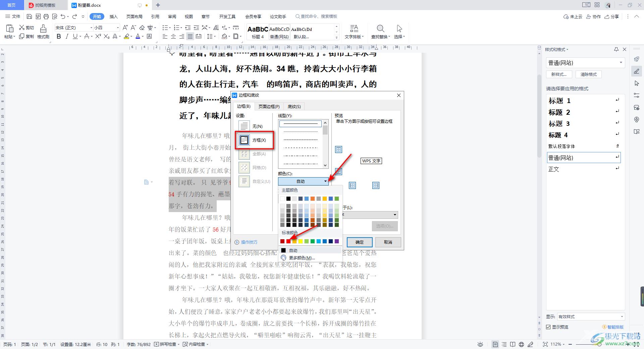The width and height of the screenshot is (644, 349).
Task: Apply the 标题 1 style
Action: [x=584, y=100]
